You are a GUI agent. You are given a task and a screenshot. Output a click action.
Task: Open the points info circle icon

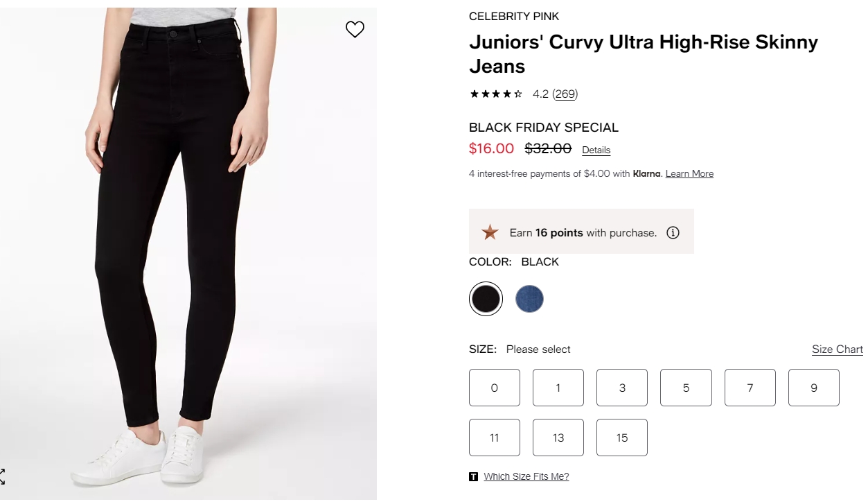point(673,233)
